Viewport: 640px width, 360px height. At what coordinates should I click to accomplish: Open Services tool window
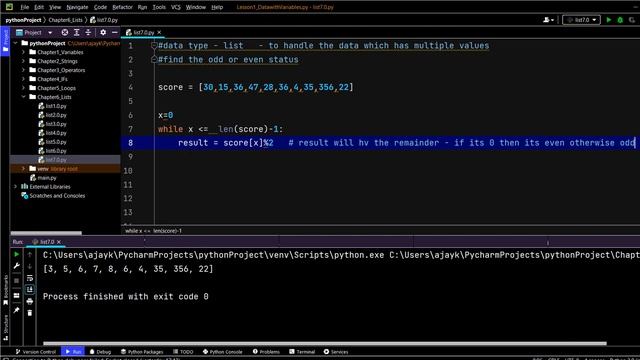click(336, 351)
